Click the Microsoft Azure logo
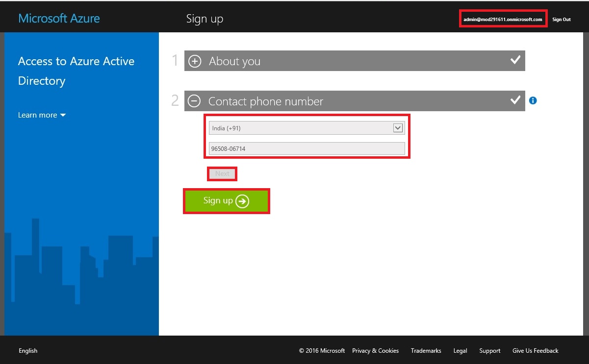The image size is (589, 364). click(x=59, y=19)
